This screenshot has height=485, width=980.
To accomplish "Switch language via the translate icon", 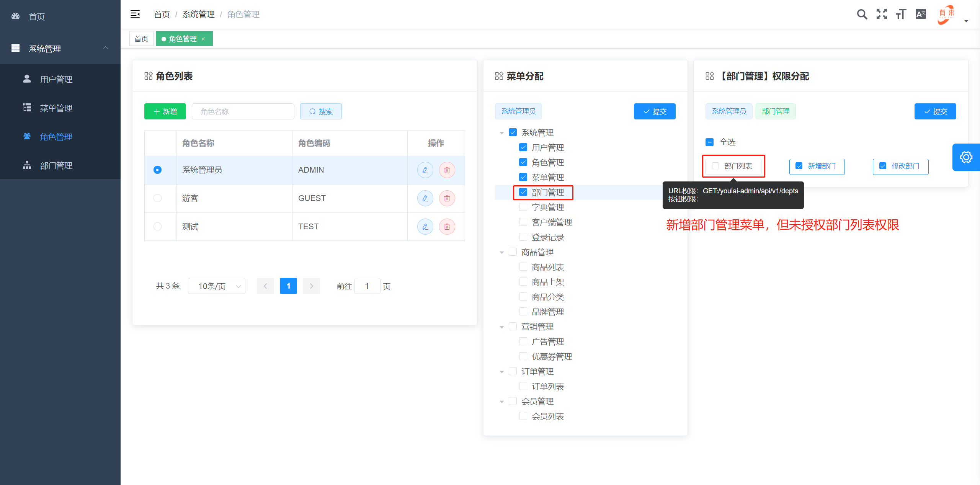I will [921, 14].
